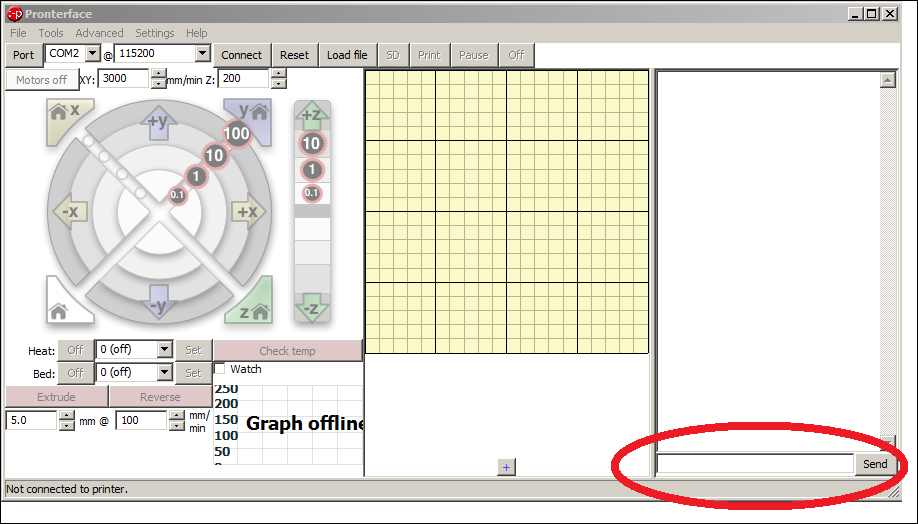Select 0.1 mm step on Z column
The width and height of the screenshot is (918, 524).
312,193
